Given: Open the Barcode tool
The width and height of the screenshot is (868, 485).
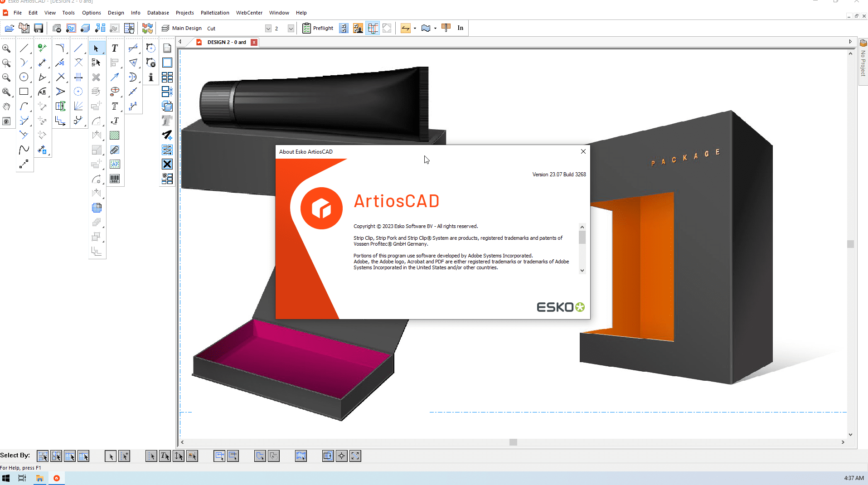Looking at the screenshot, I should tap(115, 179).
